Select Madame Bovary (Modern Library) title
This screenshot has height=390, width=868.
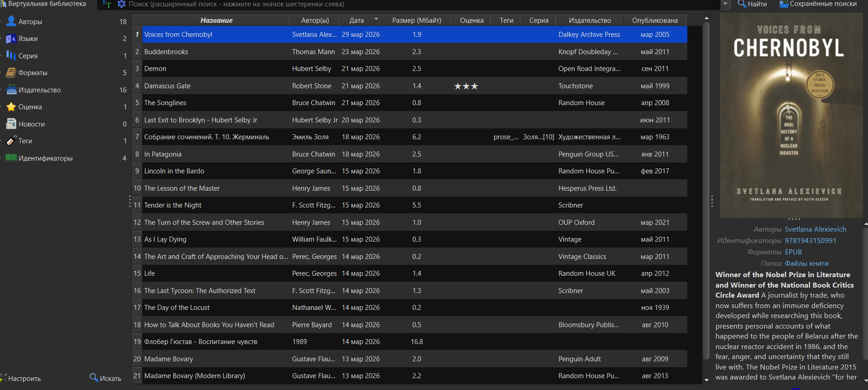[195, 376]
